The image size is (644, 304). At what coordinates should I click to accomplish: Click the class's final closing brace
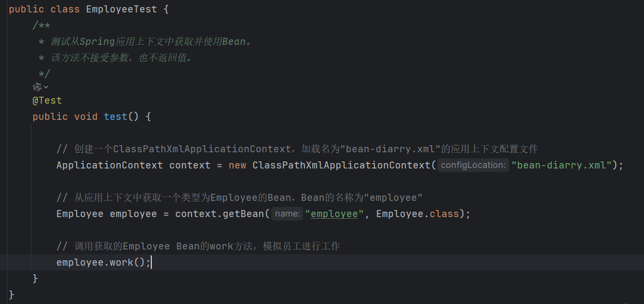(x=11, y=295)
